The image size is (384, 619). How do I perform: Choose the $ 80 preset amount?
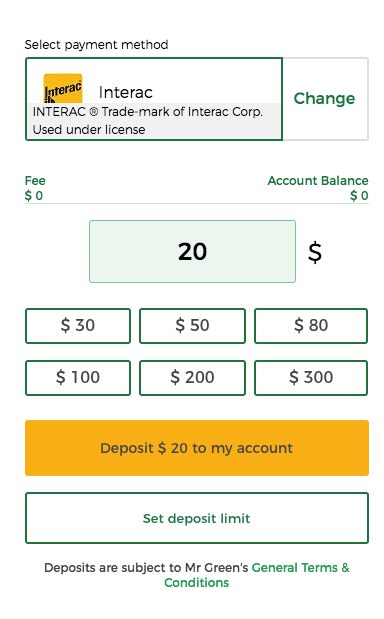[x=311, y=326]
